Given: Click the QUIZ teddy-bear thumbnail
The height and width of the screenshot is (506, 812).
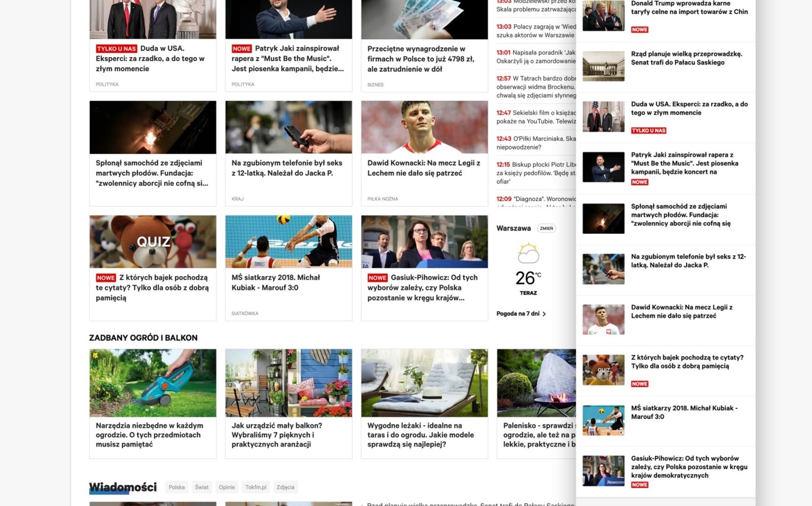Looking at the screenshot, I should (152, 241).
